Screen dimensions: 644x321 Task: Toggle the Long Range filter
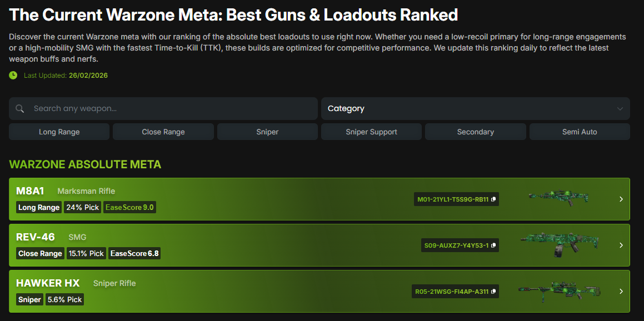59,132
